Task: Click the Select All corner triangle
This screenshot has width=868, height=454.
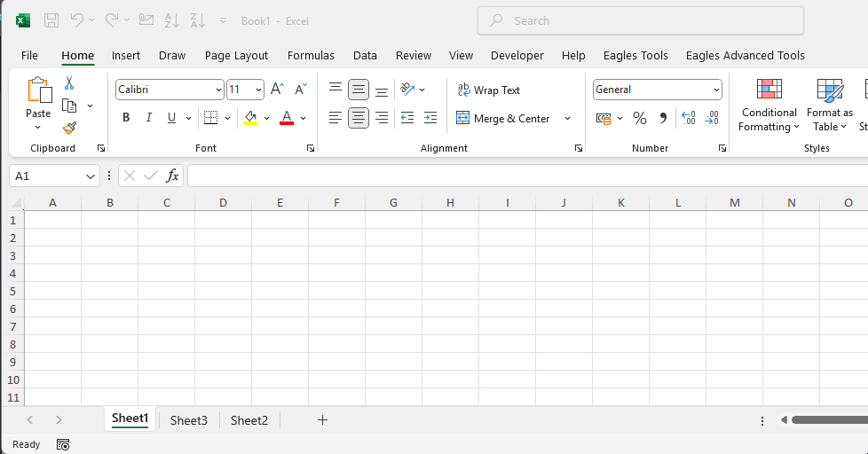Action: [x=17, y=203]
